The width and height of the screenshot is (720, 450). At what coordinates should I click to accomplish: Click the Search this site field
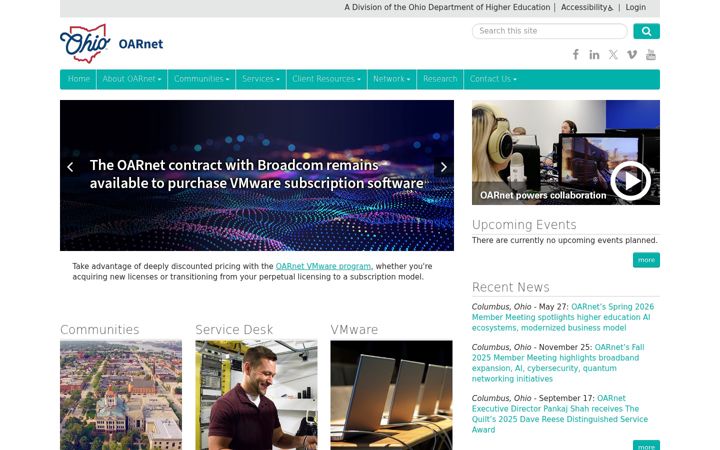click(549, 31)
